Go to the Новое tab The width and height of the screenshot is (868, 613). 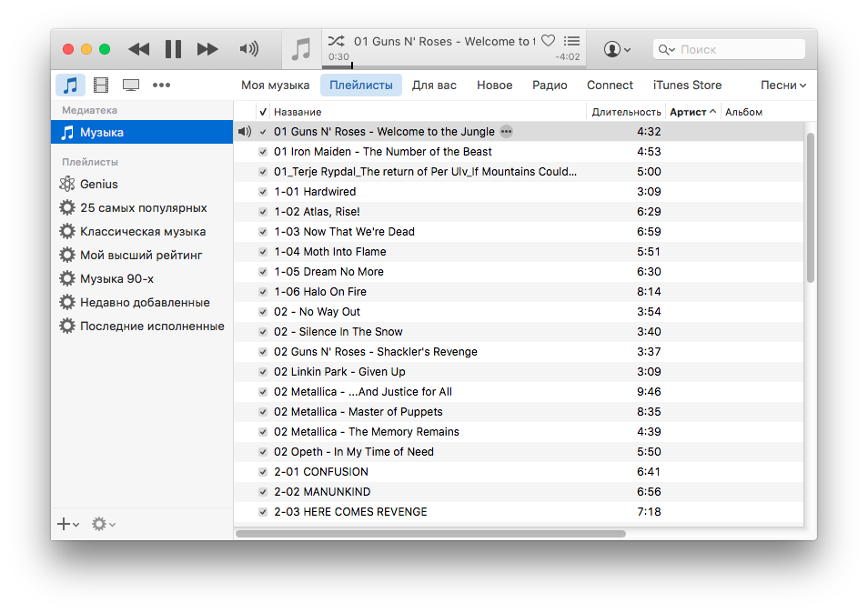tap(494, 85)
